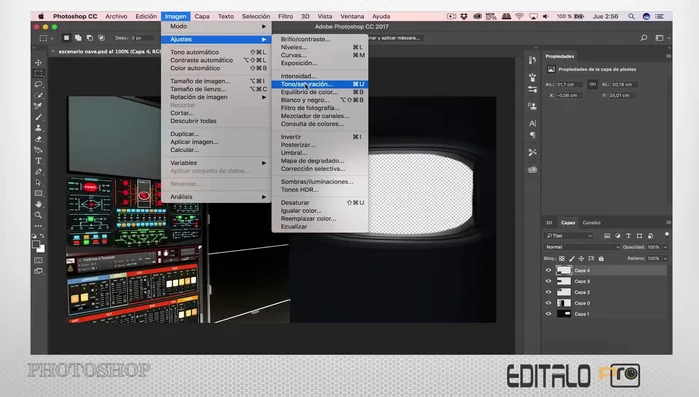Viewport: 699px width, 397px height.
Task: Open the Relleno value dropdown arrow
Action: tap(666, 258)
